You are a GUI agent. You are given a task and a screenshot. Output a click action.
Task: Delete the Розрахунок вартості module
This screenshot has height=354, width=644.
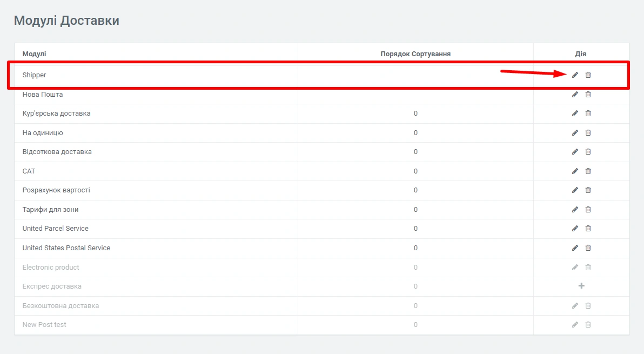coord(588,190)
